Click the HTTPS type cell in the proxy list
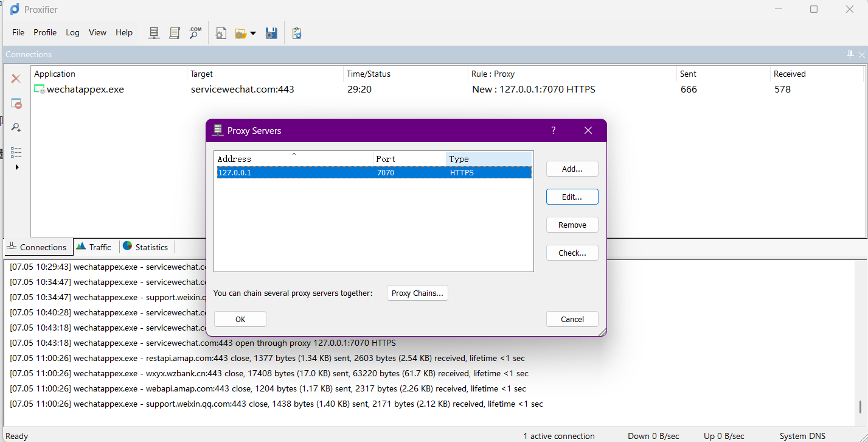The image size is (868, 442). [x=462, y=172]
